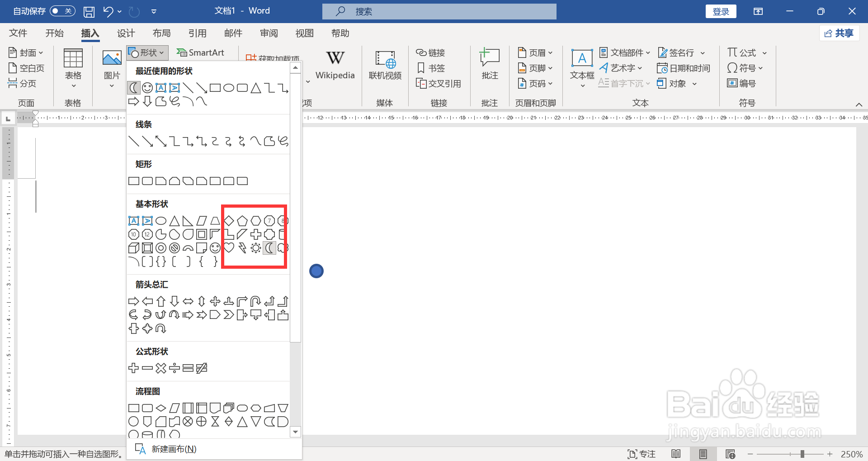Choose the cube shape in Basic Shapes
The image size is (868, 461).
pyautogui.click(x=134, y=248)
